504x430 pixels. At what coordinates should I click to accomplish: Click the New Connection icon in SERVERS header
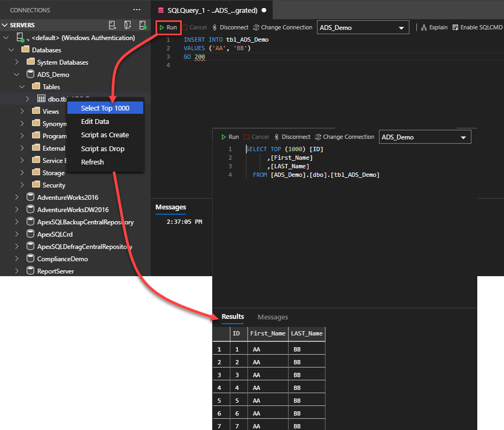click(112, 25)
